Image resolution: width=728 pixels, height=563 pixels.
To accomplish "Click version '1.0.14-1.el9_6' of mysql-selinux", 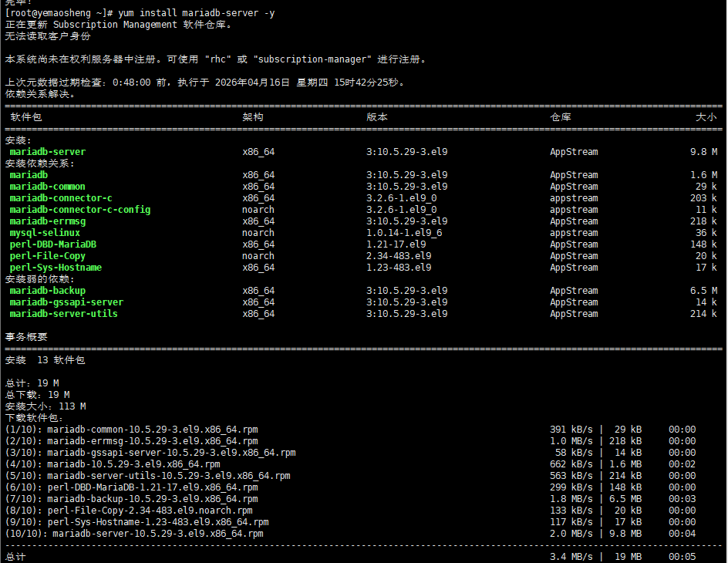I will click(x=404, y=233).
